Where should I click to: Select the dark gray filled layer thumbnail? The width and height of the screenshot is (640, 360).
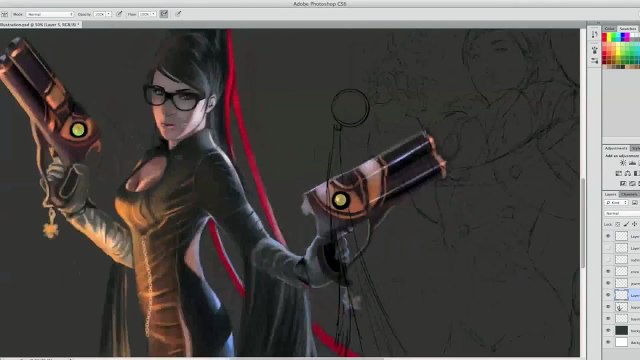pos(621,330)
